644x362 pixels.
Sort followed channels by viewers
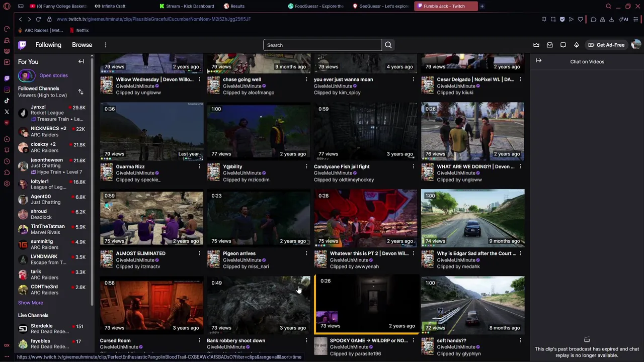[x=80, y=92]
